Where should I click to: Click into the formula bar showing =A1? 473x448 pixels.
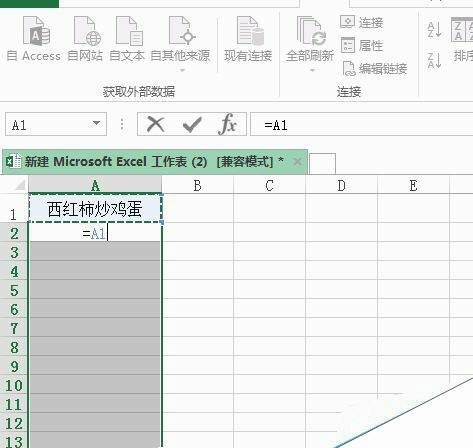[x=361, y=124]
